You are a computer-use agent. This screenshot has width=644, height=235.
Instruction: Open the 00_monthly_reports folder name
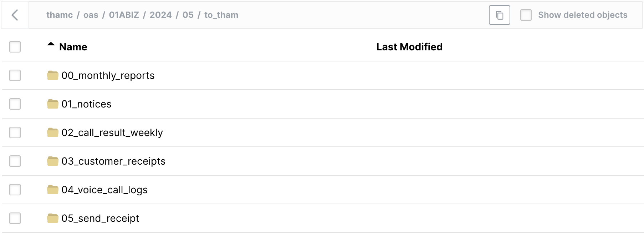click(x=108, y=76)
